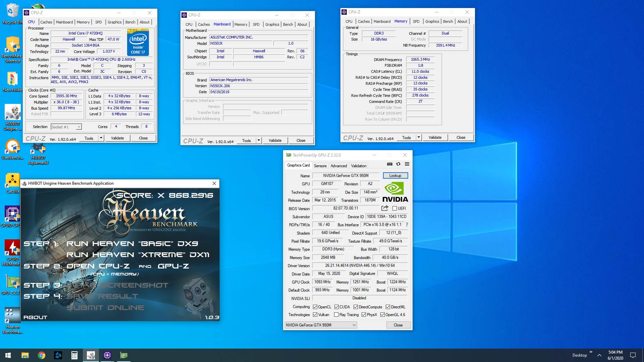Open CPUID CPU-Z desktop icon
644x362 pixels.
(12, 217)
